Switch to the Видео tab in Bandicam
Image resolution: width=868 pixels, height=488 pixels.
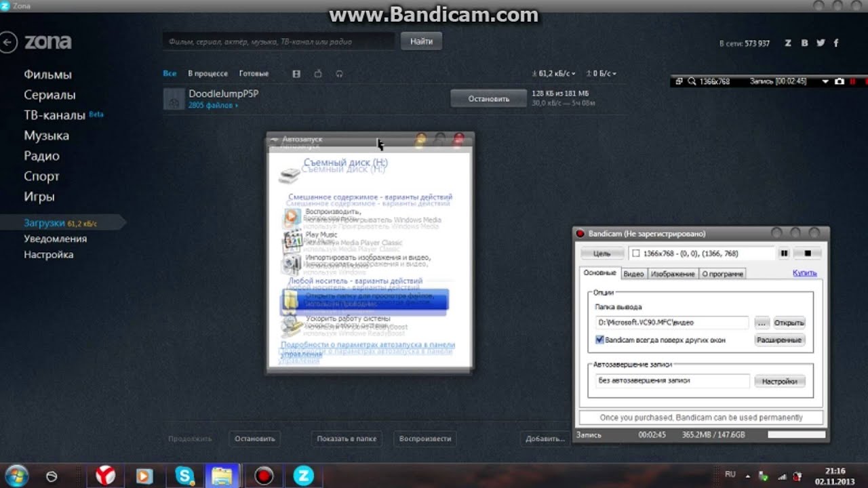(x=633, y=274)
